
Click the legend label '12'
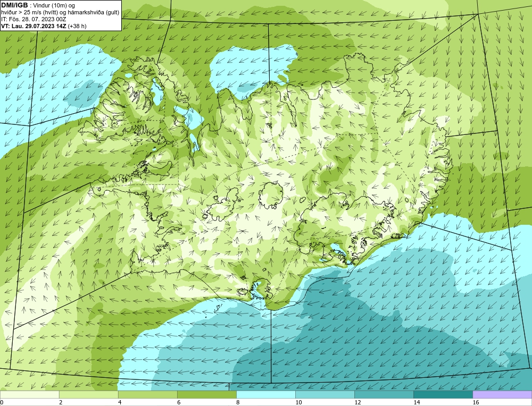[x=358, y=402]
